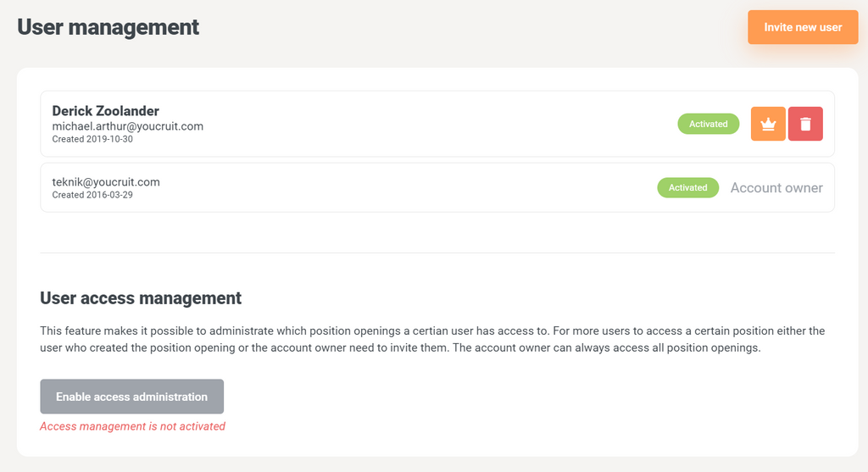Click the User access management description paragraph
This screenshot has width=868, height=472.
click(x=432, y=339)
